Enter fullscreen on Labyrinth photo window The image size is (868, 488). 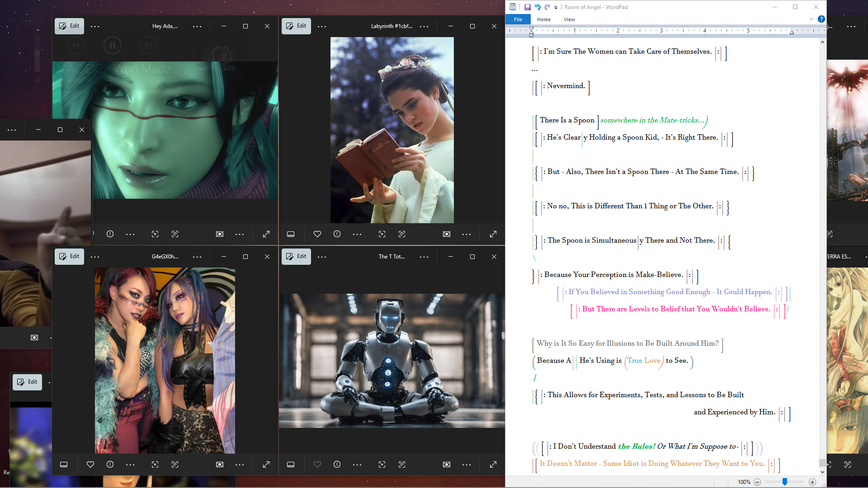pos(493,234)
